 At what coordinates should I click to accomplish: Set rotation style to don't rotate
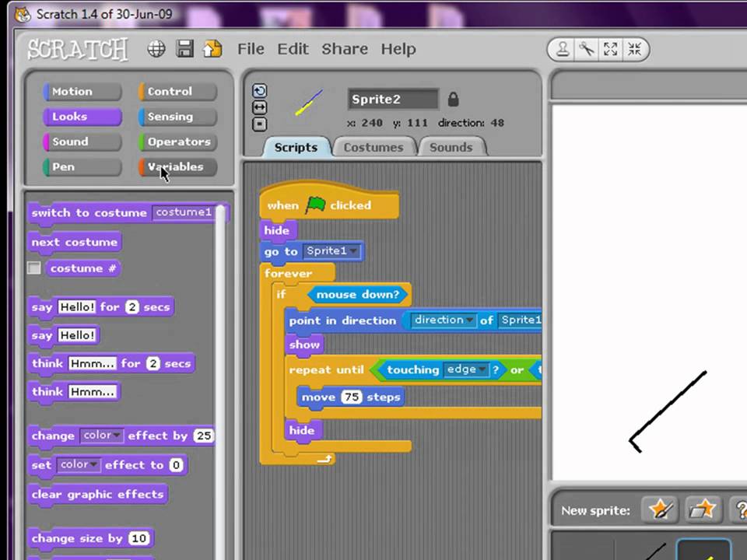[260, 124]
